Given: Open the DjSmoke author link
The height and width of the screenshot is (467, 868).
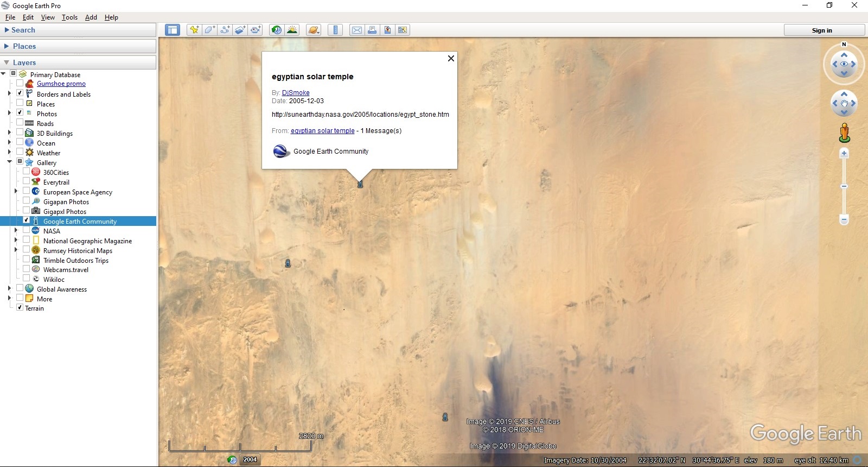Looking at the screenshot, I should click(296, 93).
